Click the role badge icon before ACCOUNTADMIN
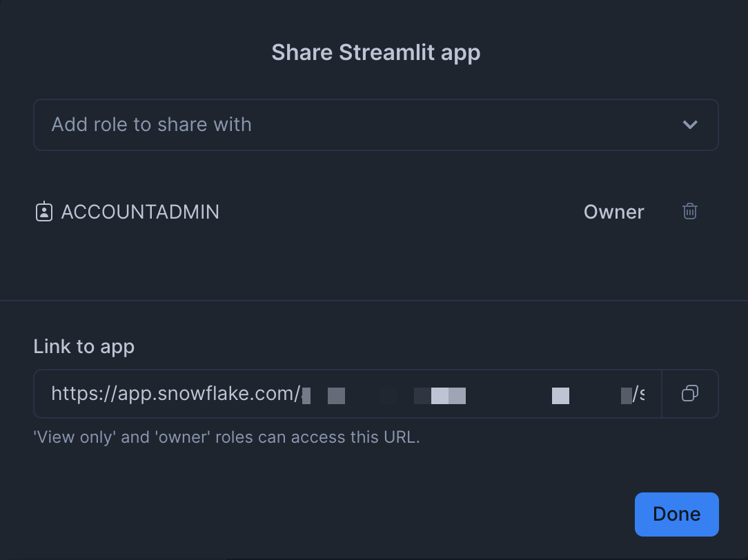 pos(43,212)
